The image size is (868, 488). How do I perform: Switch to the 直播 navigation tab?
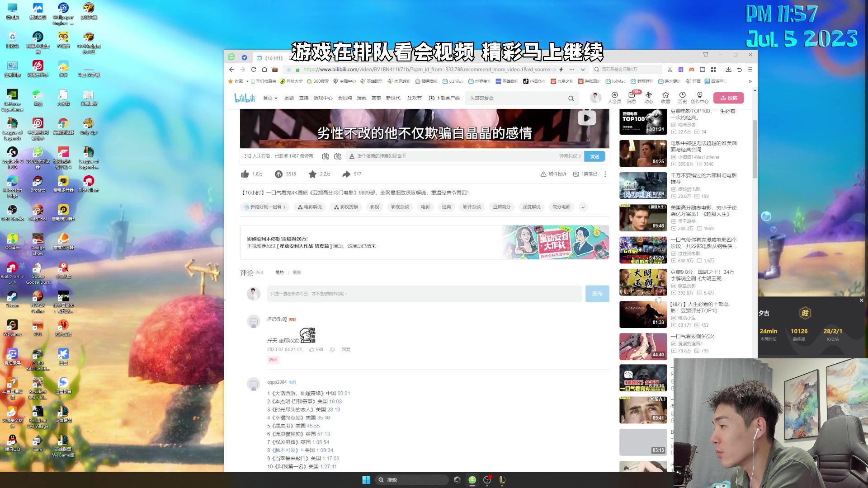tap(303, 98)
